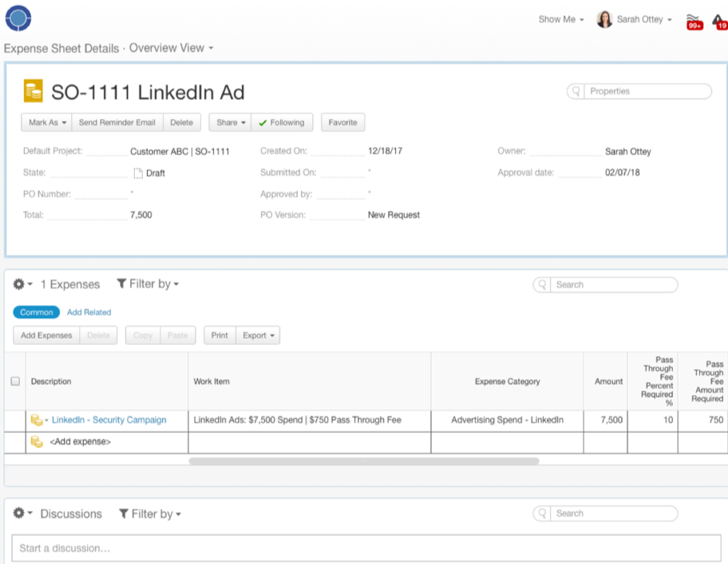This screenshot has height=564, width=728.
Task: Click the Draft state document icon
Action: coord(138,173)
